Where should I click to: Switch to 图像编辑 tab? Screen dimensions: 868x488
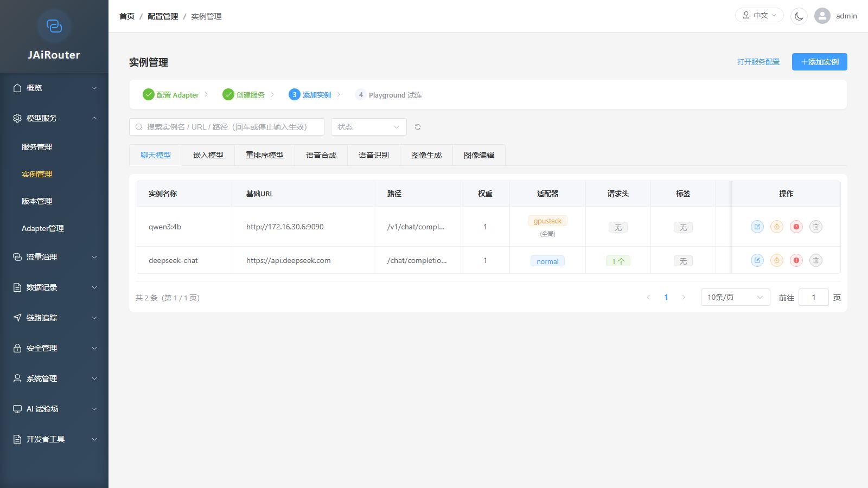479,155
